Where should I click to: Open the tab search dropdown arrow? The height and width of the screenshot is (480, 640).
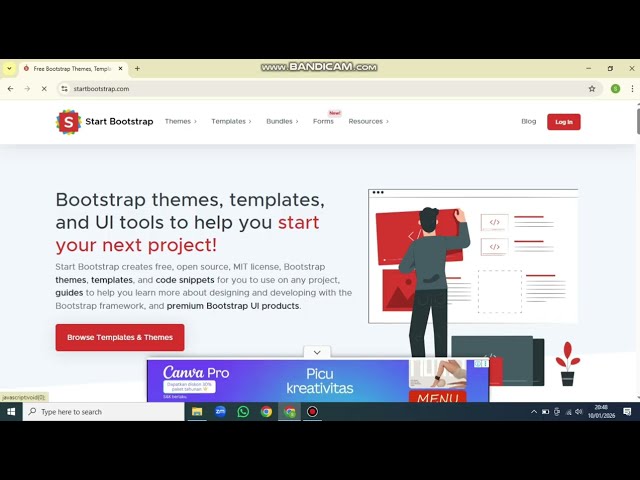9,69
